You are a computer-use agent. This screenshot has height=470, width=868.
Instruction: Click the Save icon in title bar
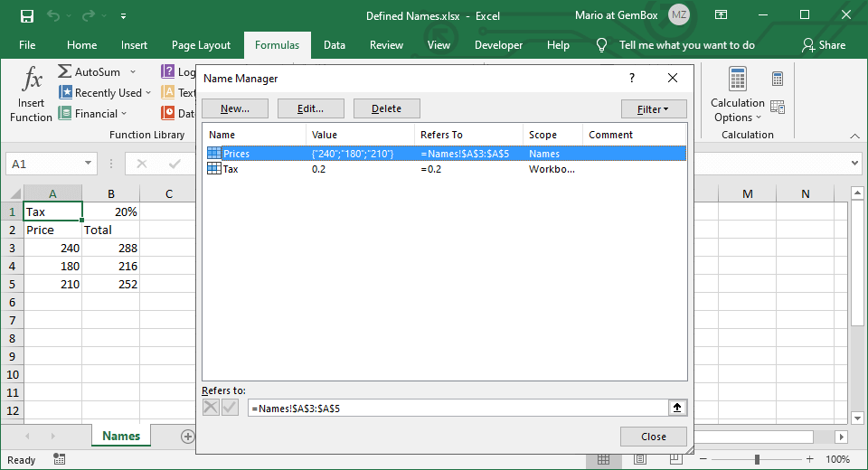point(26,16)
